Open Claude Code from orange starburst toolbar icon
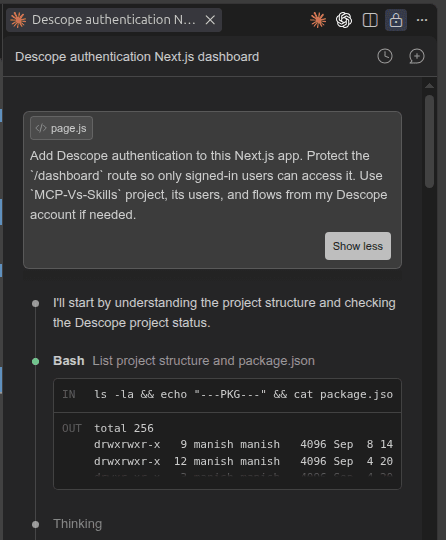 pyautogui.click(x=318, y=20)
